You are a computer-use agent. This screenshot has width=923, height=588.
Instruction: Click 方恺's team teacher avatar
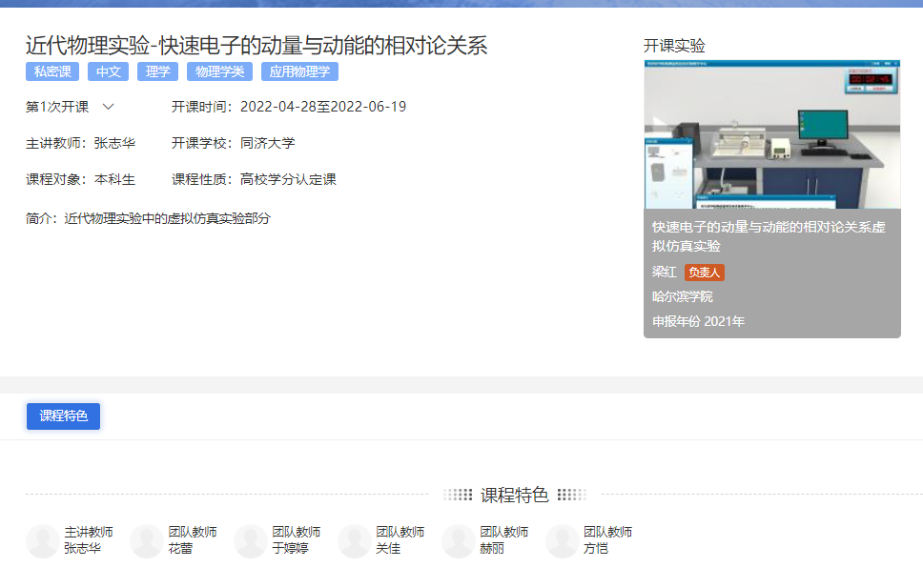click(x=562, y=540)
